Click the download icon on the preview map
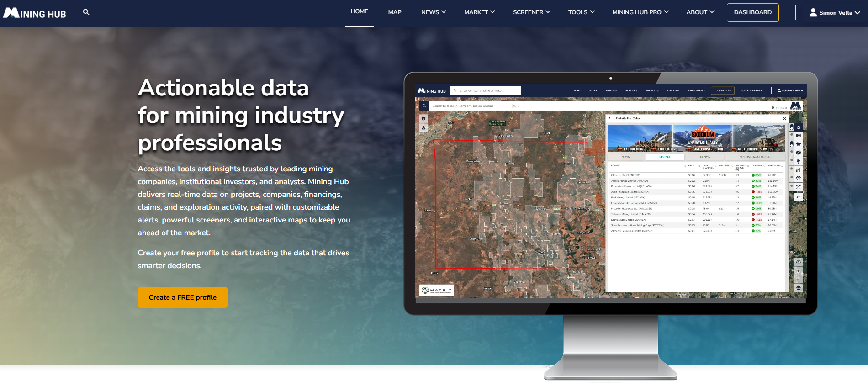This screenshot has height=386, width=868. (423, 128)
